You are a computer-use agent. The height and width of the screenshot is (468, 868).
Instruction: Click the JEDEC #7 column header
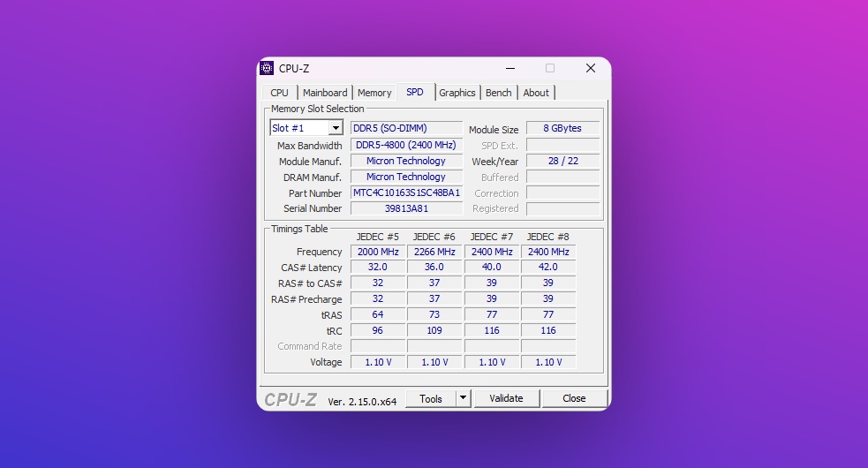tap(492, 237)
